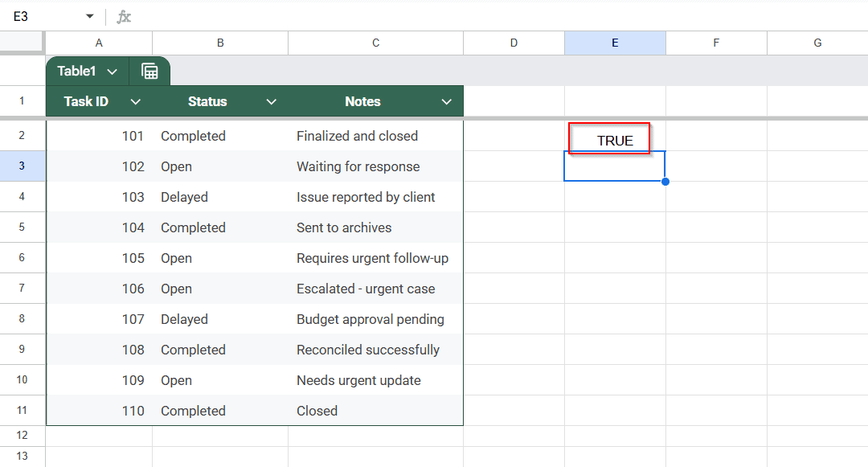This screenshot has height=467, width=868.
Task: Select row 8 header
Action: click(x=23, y=319)
